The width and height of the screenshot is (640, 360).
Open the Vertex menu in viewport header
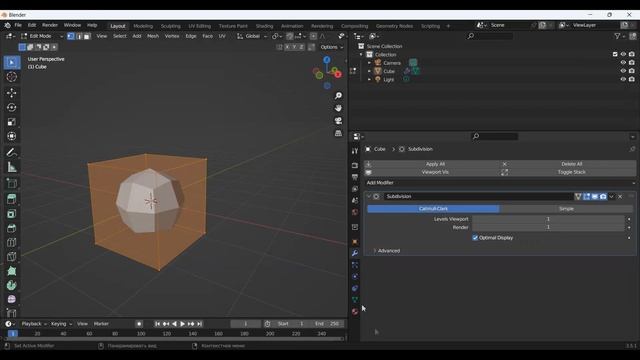pyautogui.click(x=172, y=36)
